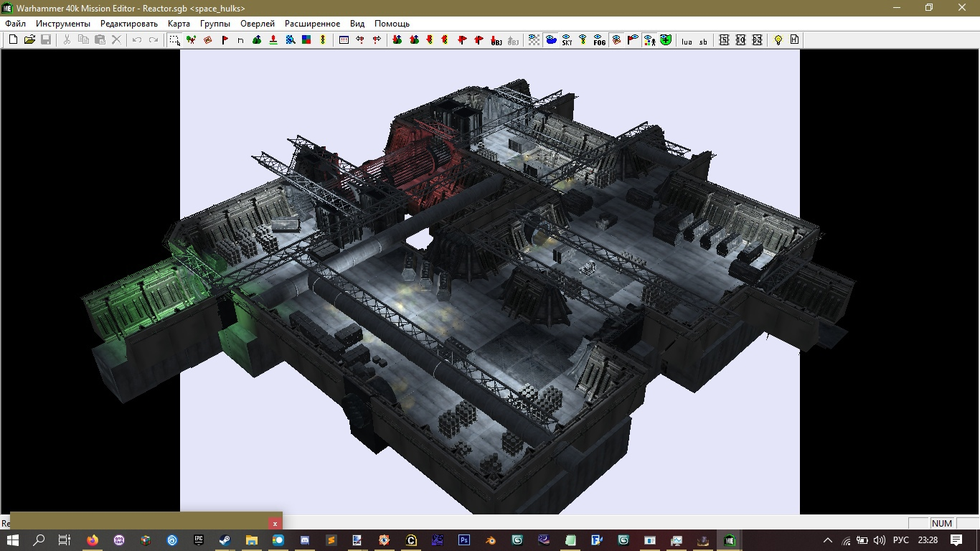
Task: Open Steam from the taskbar
Action: 225,540
